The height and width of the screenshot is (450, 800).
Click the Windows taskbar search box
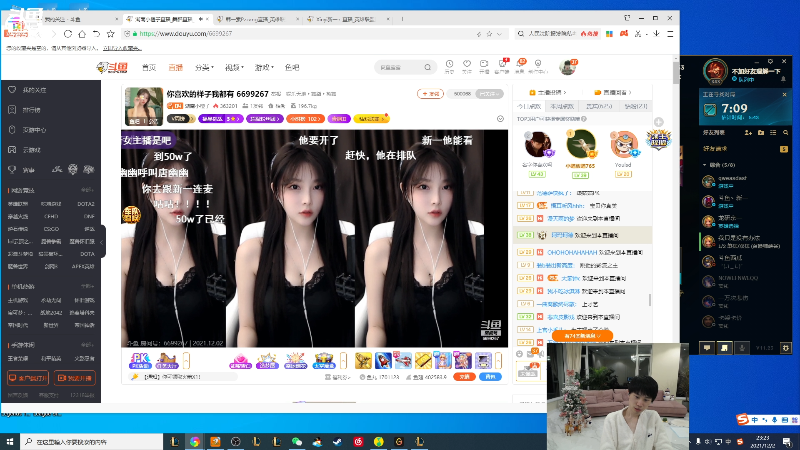pyautogui.click(x=92, y=441)
